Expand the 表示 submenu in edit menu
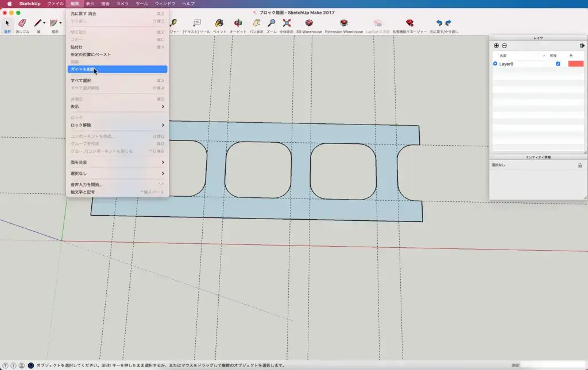Image resolution: width=588 pixels, height=370 pixels. 117,107
